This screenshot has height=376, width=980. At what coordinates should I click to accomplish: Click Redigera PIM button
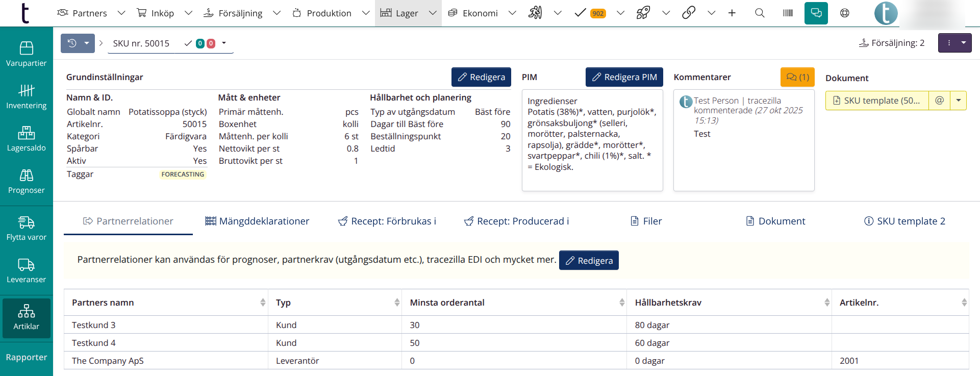624,77
